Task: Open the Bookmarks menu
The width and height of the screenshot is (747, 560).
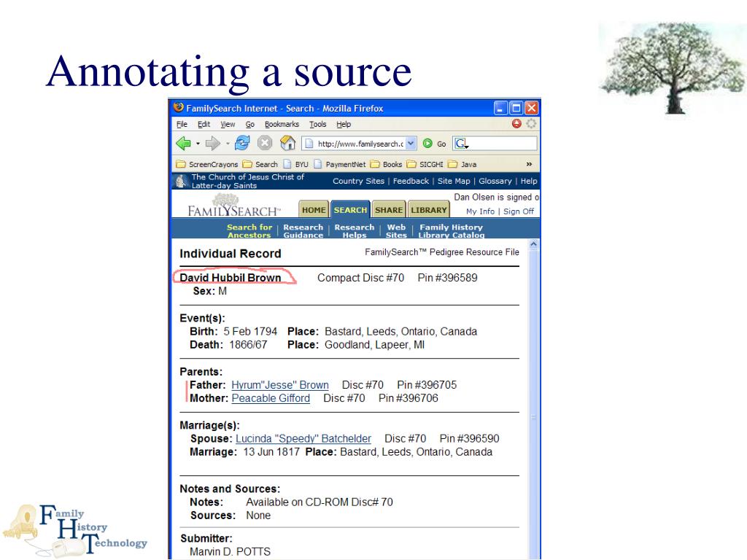Action: [282, 124]
